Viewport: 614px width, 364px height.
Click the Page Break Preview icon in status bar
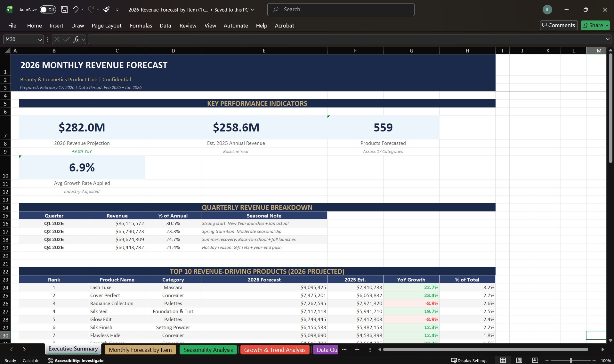(535, 360)
